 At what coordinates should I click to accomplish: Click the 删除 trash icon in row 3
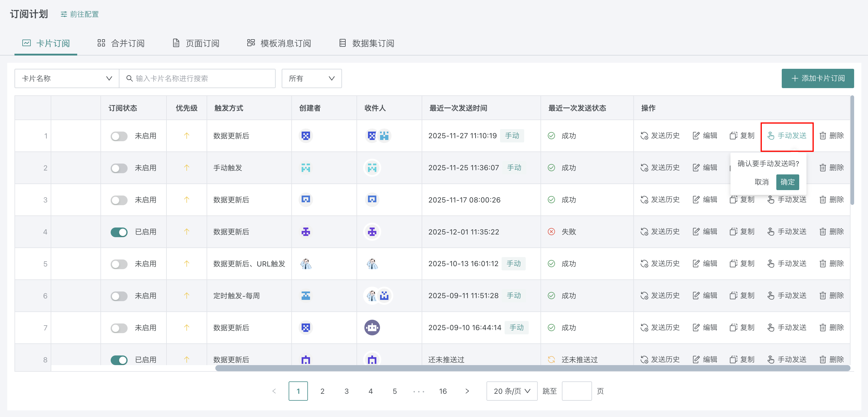tap(822, 200)
